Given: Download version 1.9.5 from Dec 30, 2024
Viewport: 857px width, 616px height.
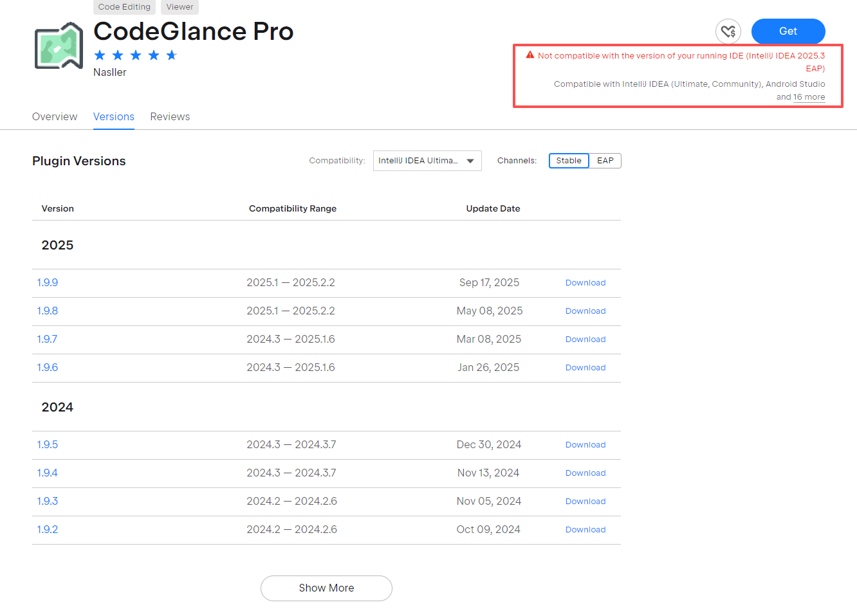Looking at the screenshot, I should pos(585,445).
